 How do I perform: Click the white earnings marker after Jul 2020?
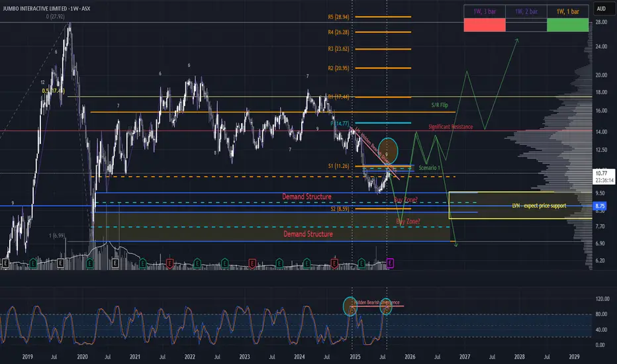tap(115, 263)
